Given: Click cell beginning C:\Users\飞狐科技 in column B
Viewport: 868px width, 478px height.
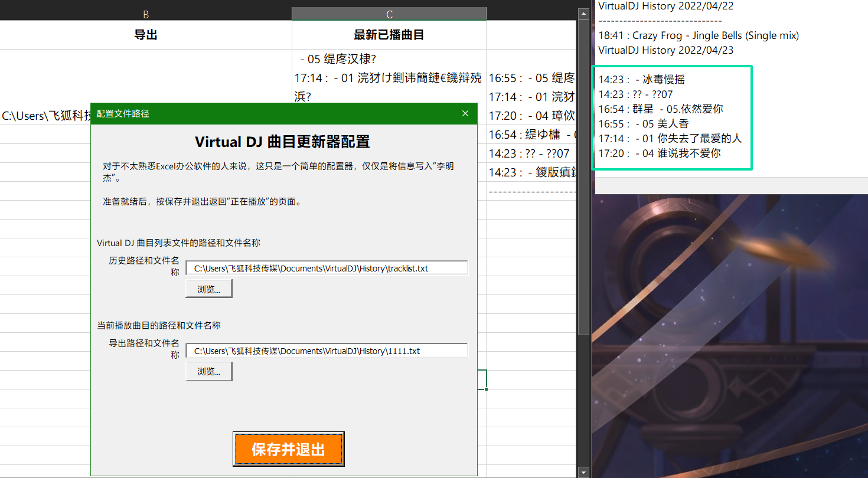Looking at the screenshot, I should coord(47,116).
